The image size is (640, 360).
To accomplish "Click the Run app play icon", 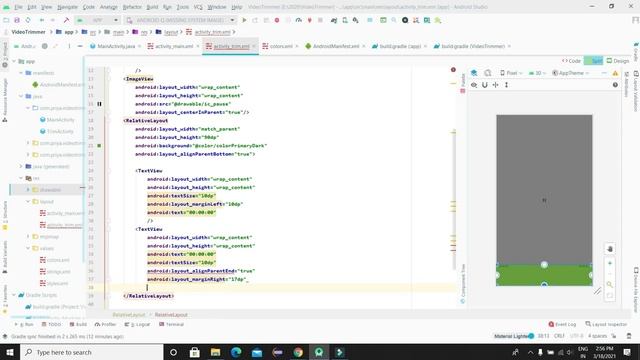I will coord(244,20).
